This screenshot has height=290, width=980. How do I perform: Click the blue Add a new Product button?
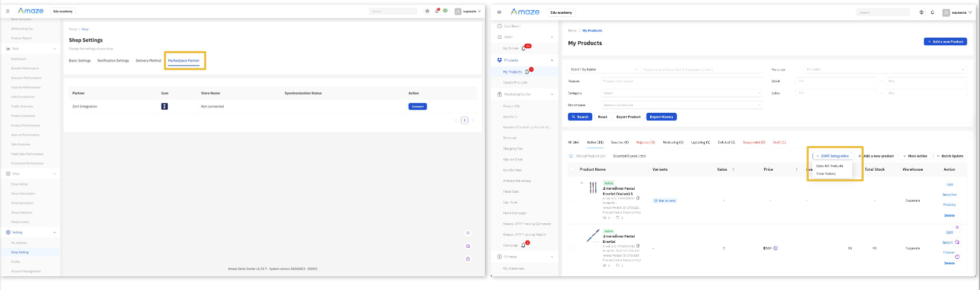coord(945,42)
